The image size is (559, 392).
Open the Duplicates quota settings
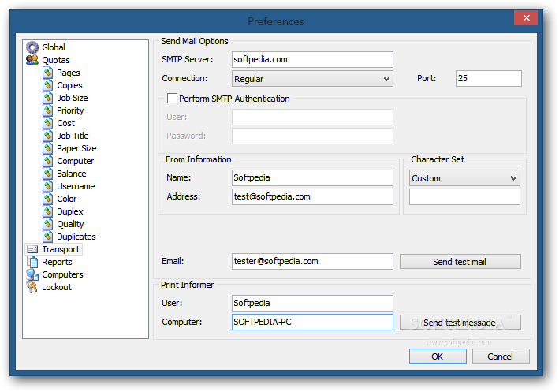point(76,237)
